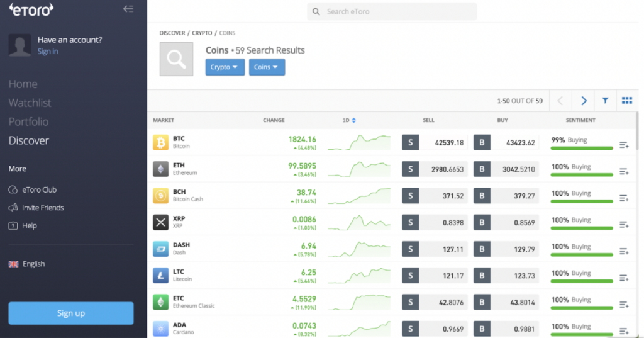This screenshot has width=644, height=338.
Task: Open the English language selector
Action: (x=26, y=264)
